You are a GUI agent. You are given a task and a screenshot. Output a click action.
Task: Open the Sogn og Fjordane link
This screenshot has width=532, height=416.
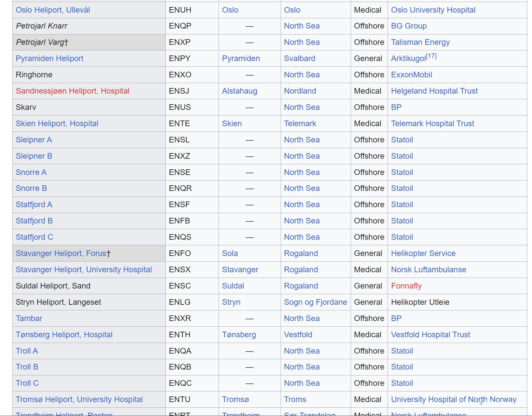click(x=315, y=302)
